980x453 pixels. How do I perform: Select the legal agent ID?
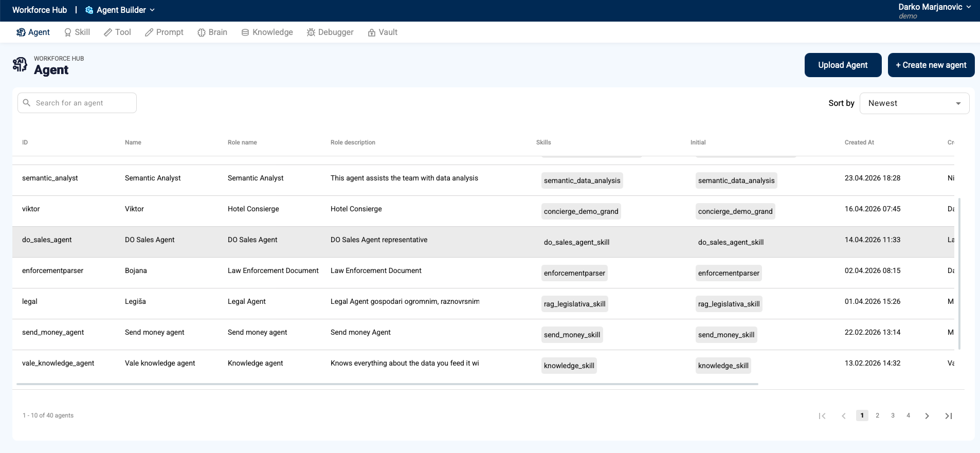[30, 301]
